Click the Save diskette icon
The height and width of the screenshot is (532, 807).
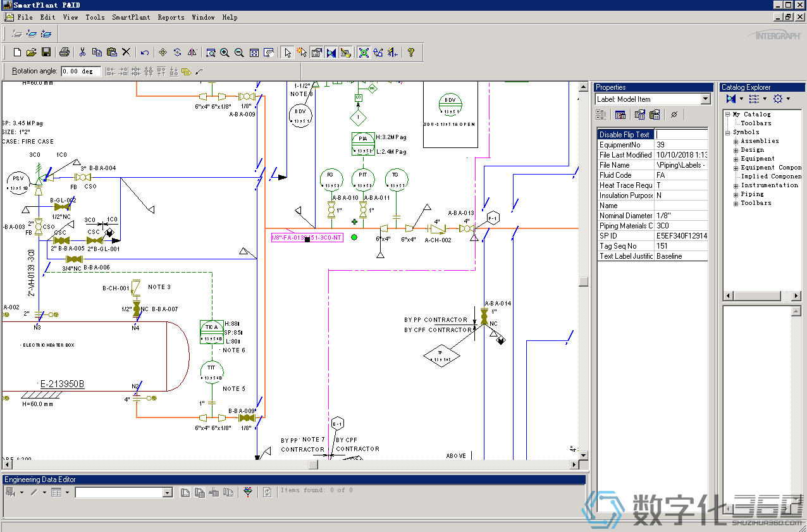pyautogui.click(x=46, y=53)
